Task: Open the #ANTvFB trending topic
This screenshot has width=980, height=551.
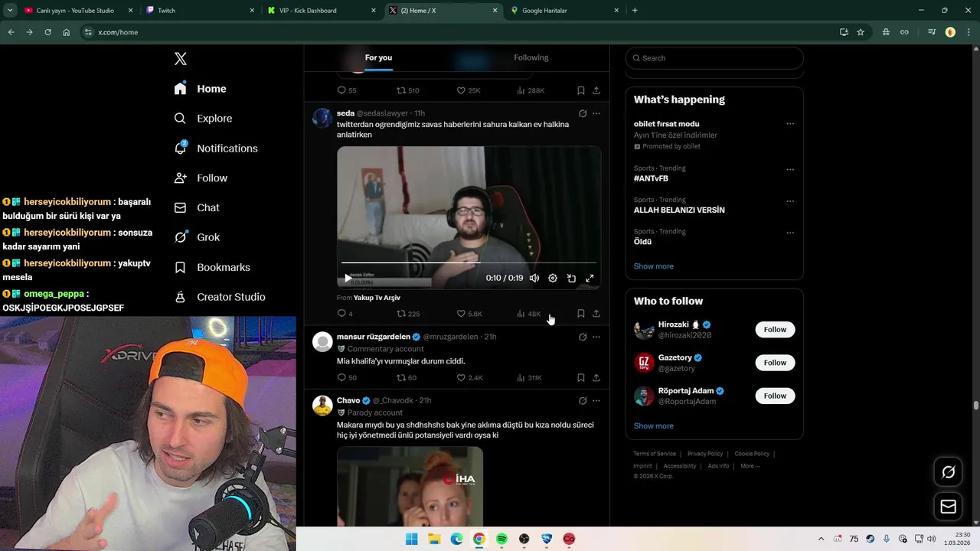Action: click(x=651, y=178)
